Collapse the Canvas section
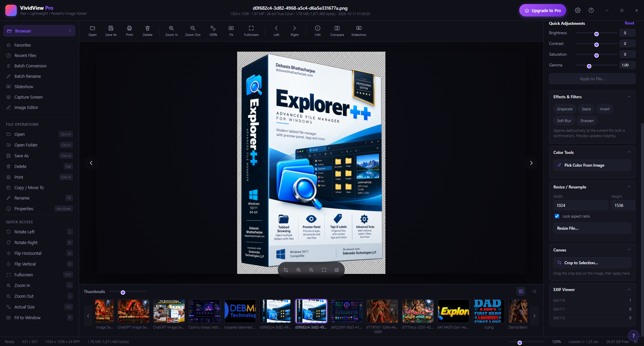The height and width of the screenshot is (346, 644). pos(629,250)
